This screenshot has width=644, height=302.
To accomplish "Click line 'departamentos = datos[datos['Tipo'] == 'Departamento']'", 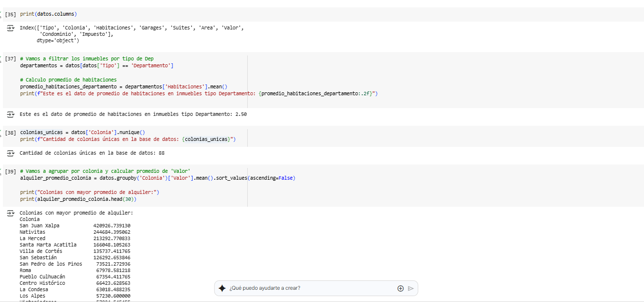I will [96, 65].
